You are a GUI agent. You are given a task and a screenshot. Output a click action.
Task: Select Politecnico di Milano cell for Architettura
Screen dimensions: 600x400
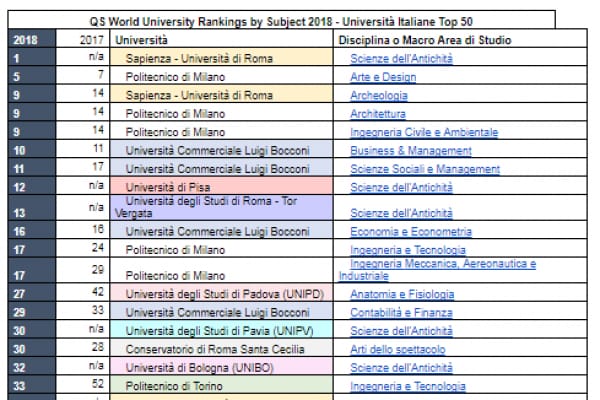click(221, 112)
